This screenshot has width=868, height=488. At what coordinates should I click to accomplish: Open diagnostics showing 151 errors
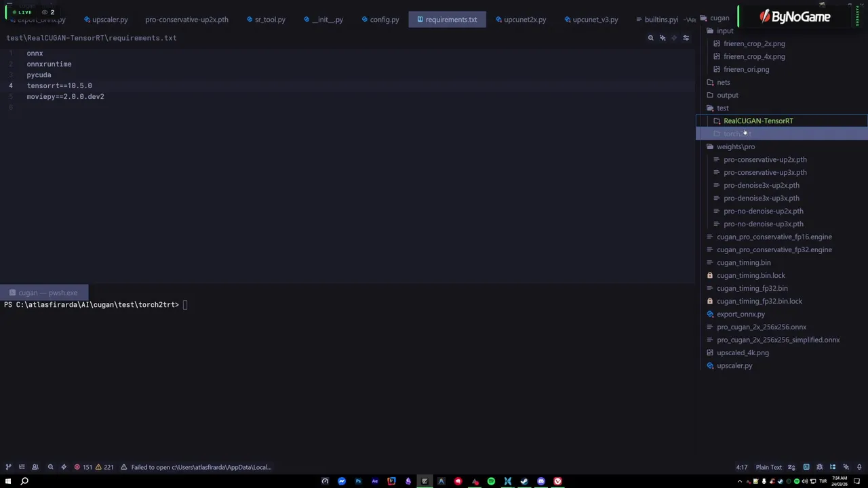click(x=83, y=467)
